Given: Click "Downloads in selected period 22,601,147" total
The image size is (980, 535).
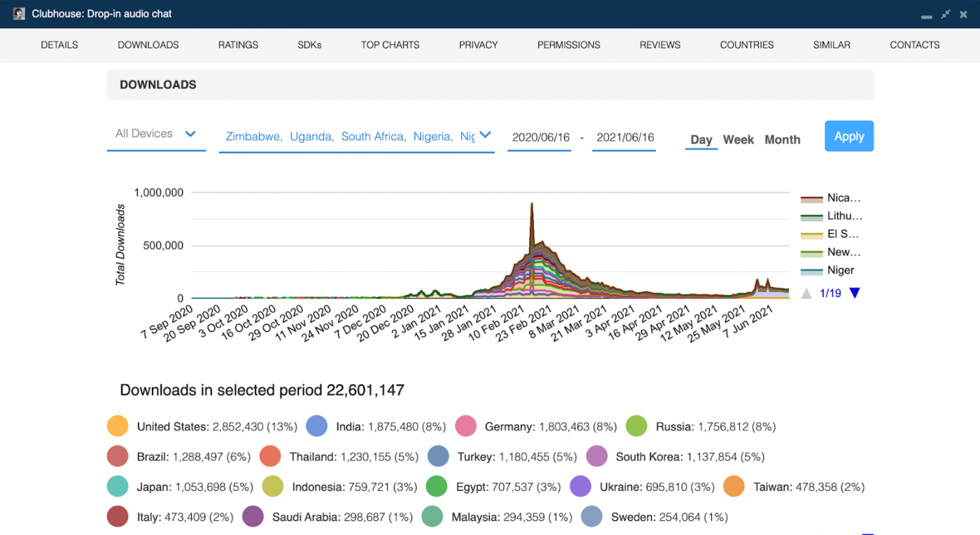Looking at the screenshot, I should pyautogui.click(x=262, y=390).
